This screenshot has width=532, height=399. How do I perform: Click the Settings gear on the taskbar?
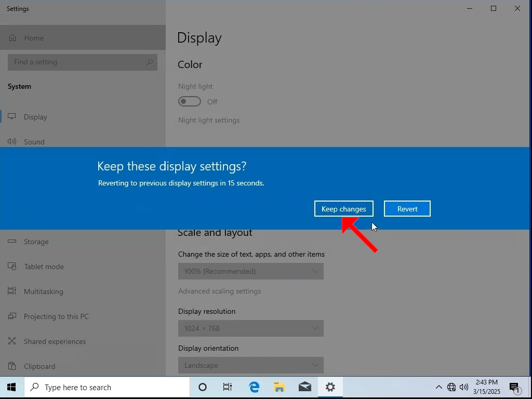(x=330, y=387)
